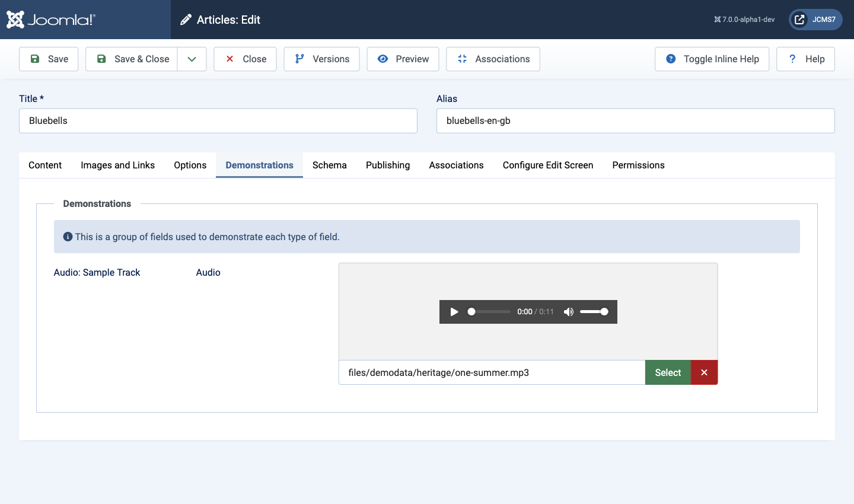Preview the article
The width and height of the screenshot is (854, 504).
403,59
